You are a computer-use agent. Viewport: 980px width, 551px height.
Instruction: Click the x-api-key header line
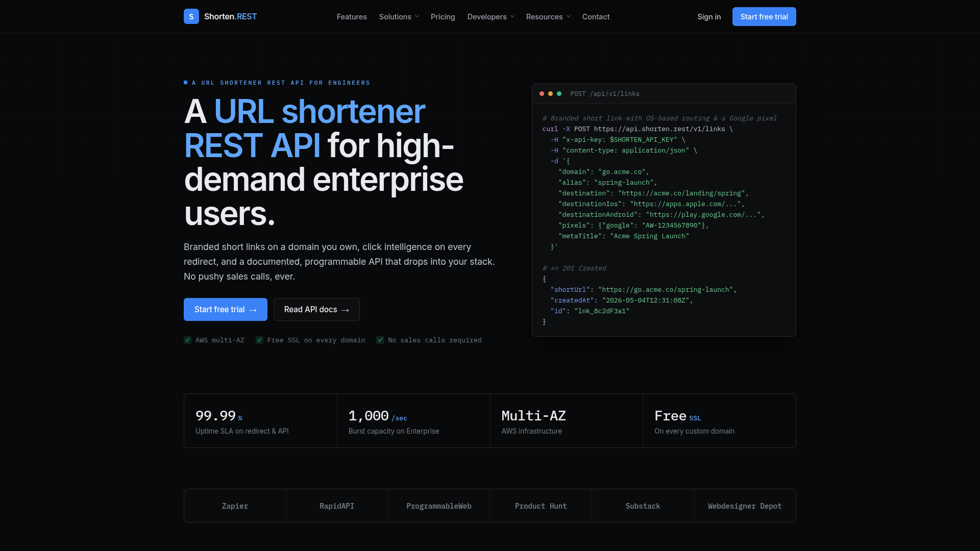pos(618,140)
